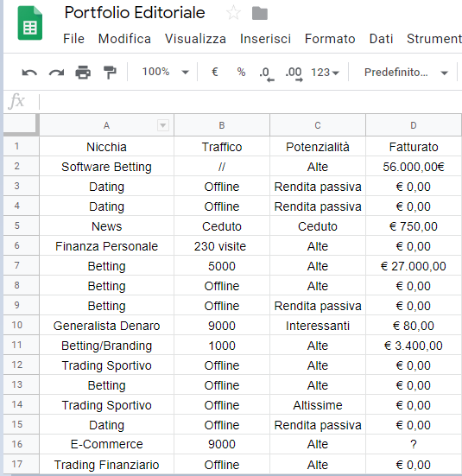Viewport: 462px width, 476px height.
Task: Click the Undo arrow icon
Action: pyautogui.click(x=29, y=73)
